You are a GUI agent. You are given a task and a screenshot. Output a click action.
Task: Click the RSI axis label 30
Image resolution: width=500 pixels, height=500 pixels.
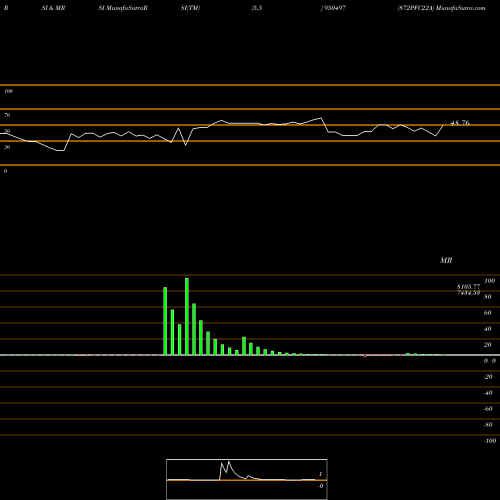click(x=7, y=147)
